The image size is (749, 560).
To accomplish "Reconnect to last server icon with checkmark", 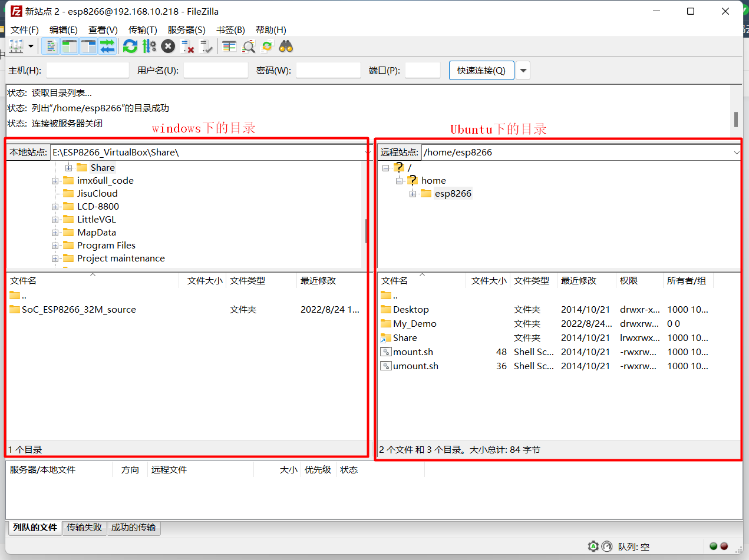I will 206,47.
